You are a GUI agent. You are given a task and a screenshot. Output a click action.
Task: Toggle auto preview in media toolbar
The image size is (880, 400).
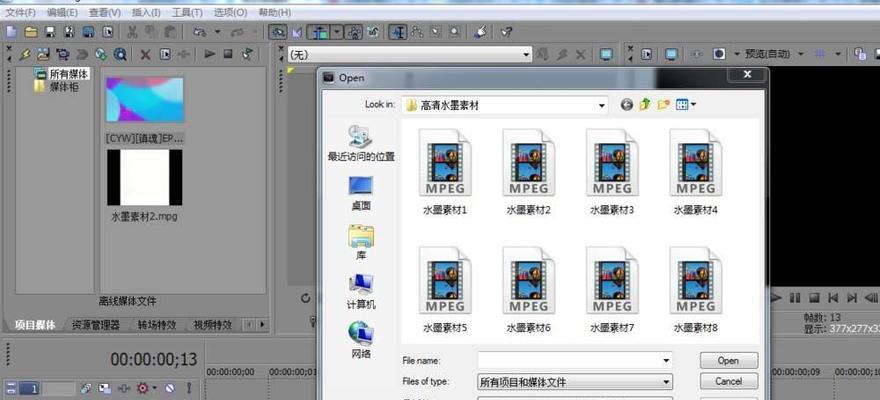pyautogui.click(x=248, y=54)
